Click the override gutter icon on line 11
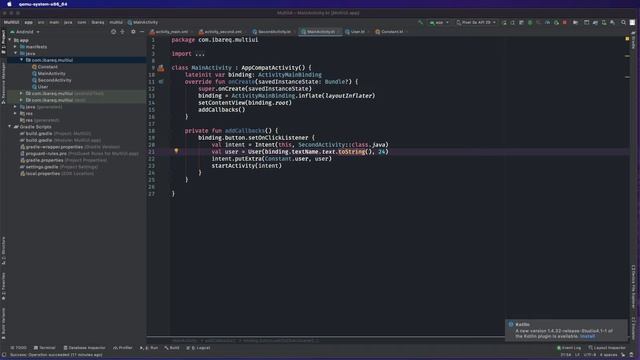Viewport: 640px width, 360px height. pos(161,82)
